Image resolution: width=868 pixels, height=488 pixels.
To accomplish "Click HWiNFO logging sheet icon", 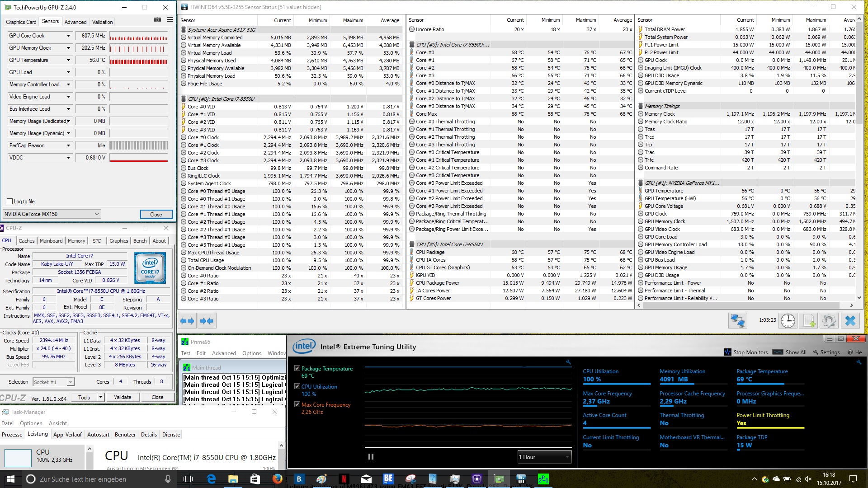I will [808, 321].
